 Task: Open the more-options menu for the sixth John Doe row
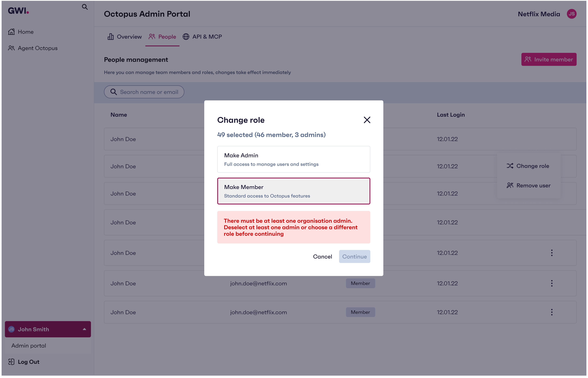click(x=552, y=283)
